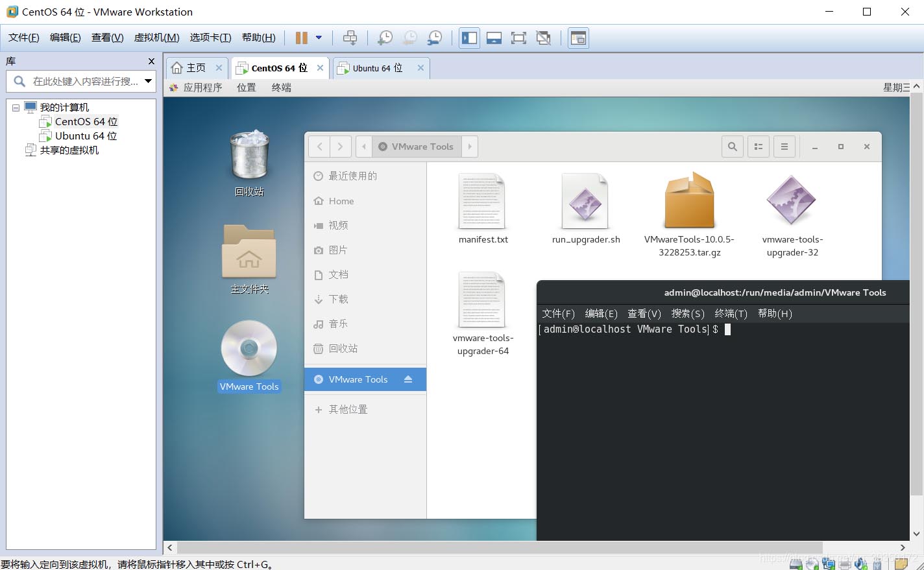
Task: Open the terminal window's 编辑(E) menu
Action: (601, 314)
